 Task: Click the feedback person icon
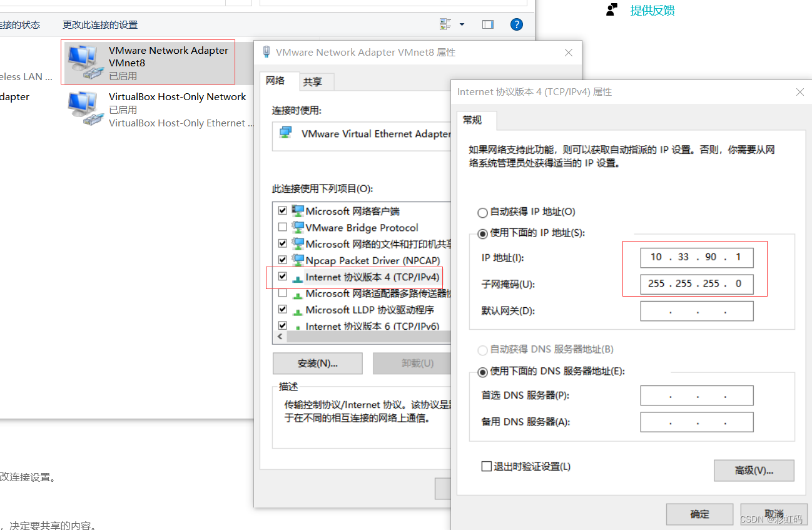coord(612,10)
